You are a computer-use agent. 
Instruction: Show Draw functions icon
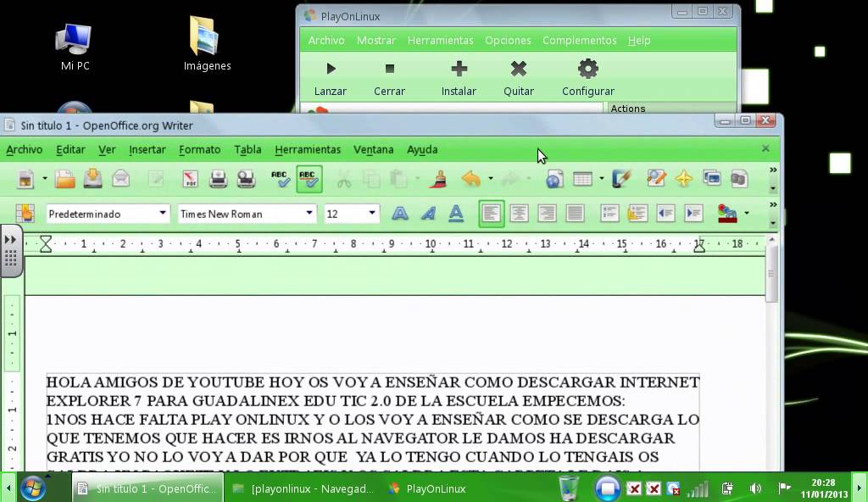point(621,179)
